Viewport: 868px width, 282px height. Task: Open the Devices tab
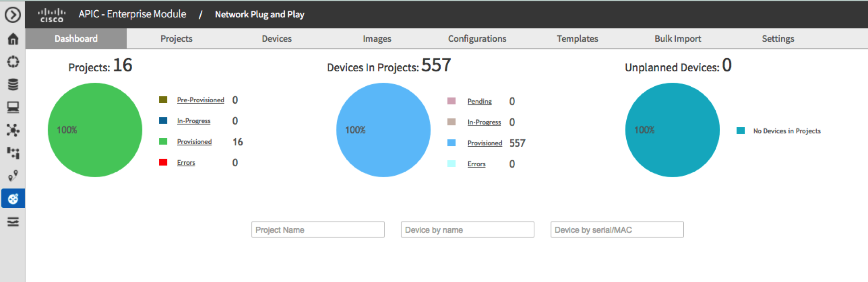point(276,39)
